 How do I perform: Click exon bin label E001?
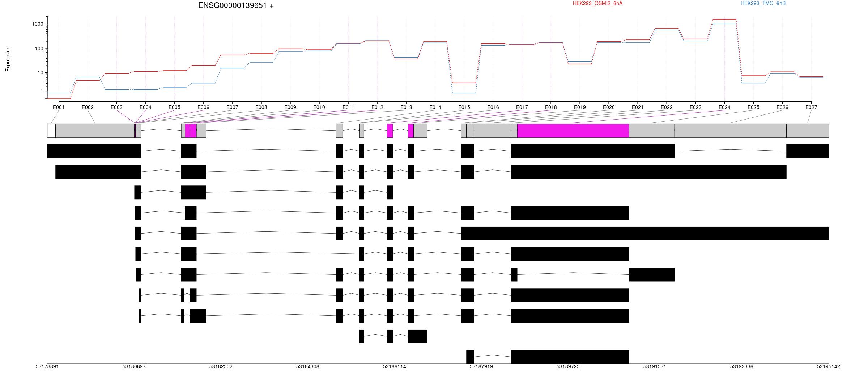click(x=59, y=107)
